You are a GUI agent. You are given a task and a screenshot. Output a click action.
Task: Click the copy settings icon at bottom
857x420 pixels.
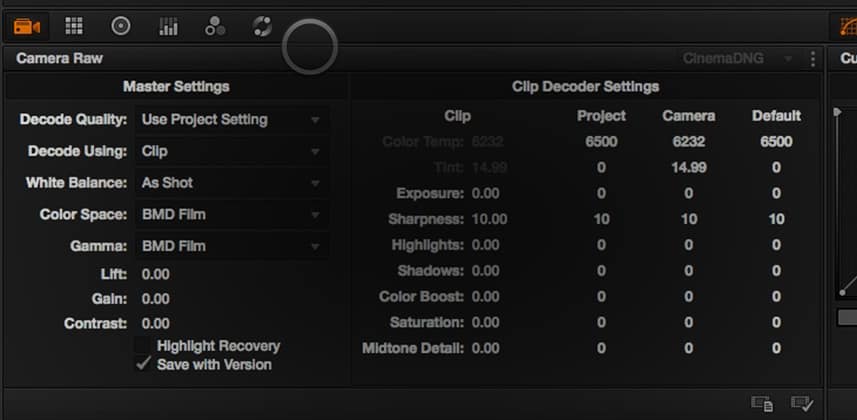[x=762, y=404]
